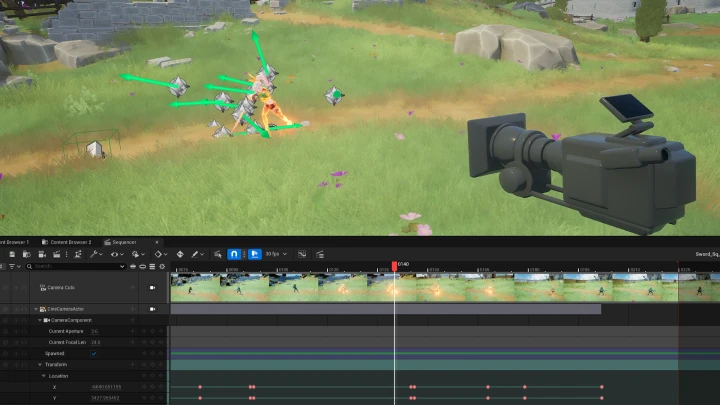Click the settings gear next to search bar

[163, 266]
